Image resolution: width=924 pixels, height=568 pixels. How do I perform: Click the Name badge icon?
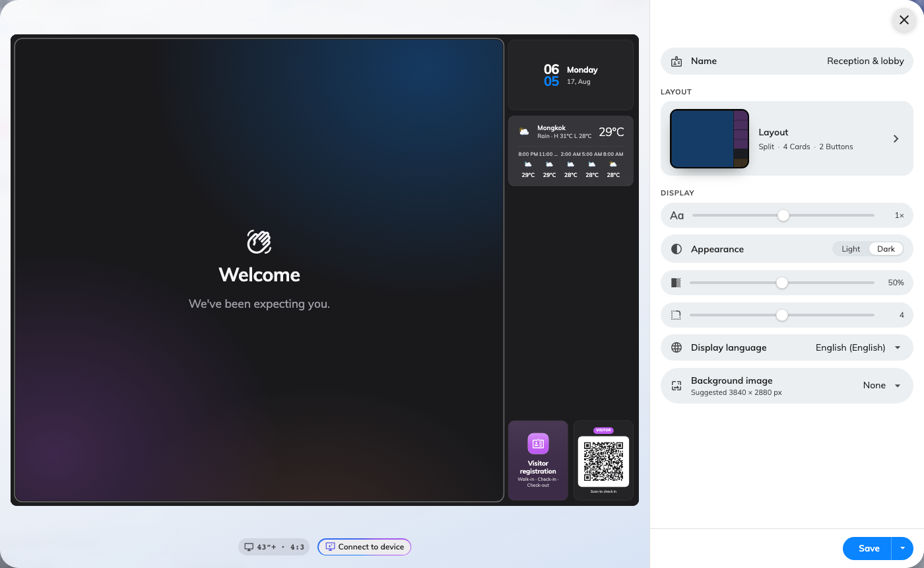click(x=676, y=61)
